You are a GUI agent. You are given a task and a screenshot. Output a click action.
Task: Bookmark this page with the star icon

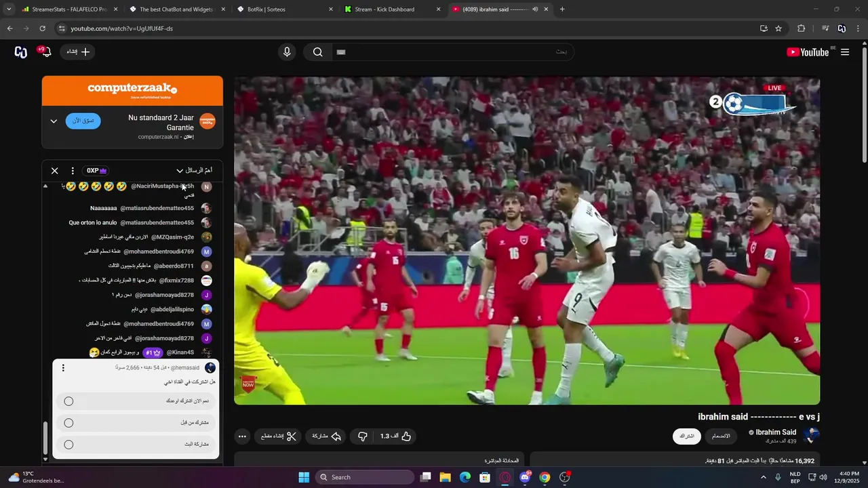pos(778,28)
